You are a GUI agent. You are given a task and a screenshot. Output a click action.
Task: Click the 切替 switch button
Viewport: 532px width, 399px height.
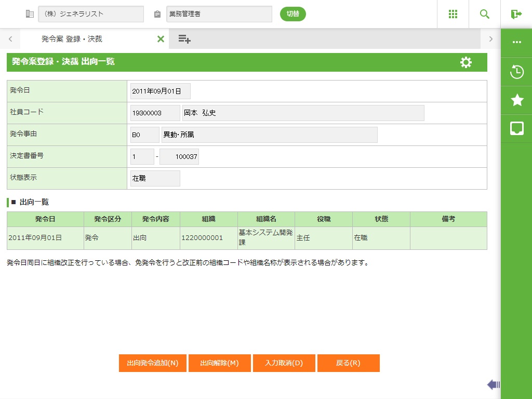point(293,14)
